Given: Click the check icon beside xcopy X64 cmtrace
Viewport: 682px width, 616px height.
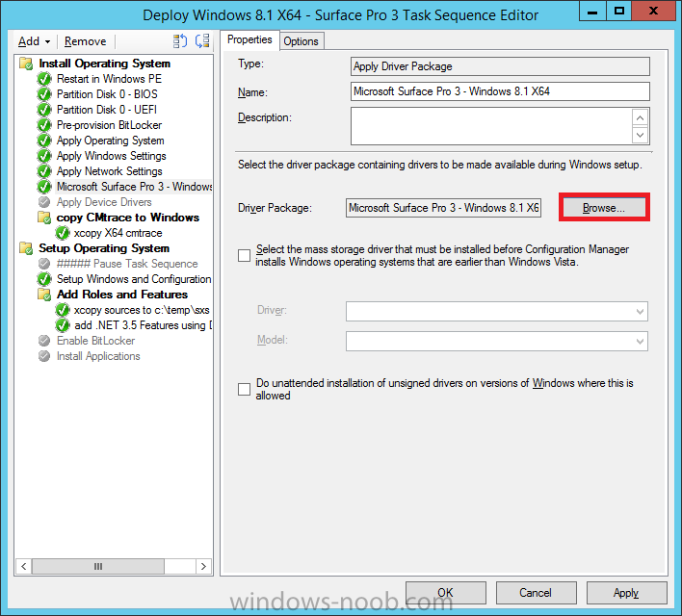Looking at the screenshot, I should pos(63,233).
